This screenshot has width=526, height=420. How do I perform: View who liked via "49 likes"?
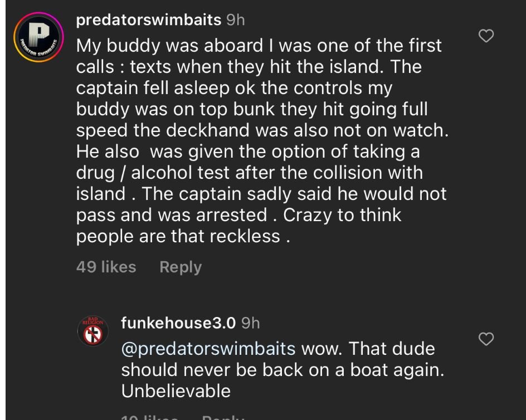click(106, 267)
